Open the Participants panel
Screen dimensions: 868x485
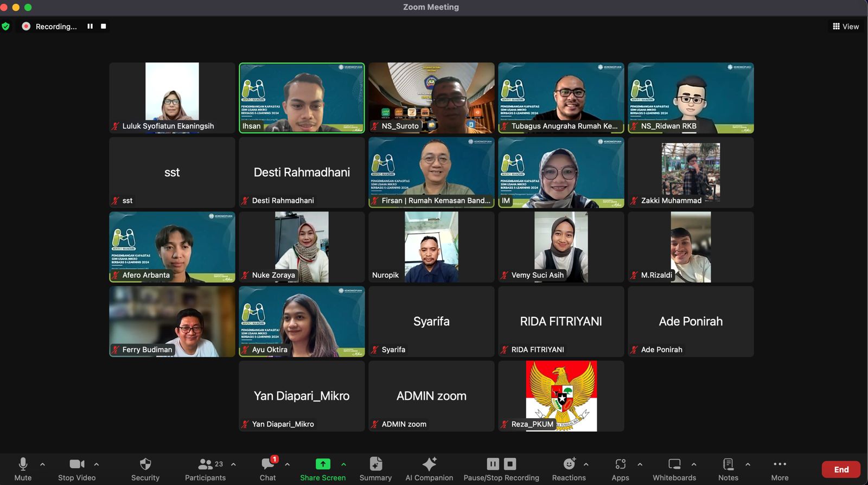click(205, 469)
